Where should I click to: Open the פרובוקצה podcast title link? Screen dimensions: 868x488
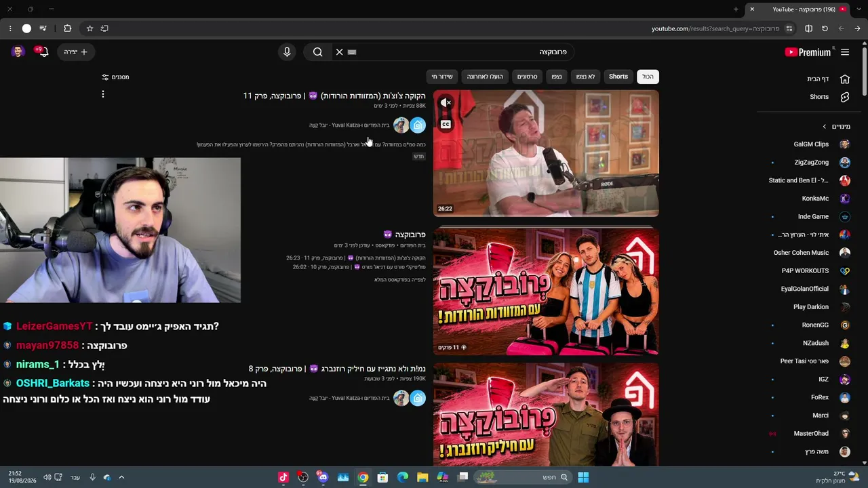(405, 235)
